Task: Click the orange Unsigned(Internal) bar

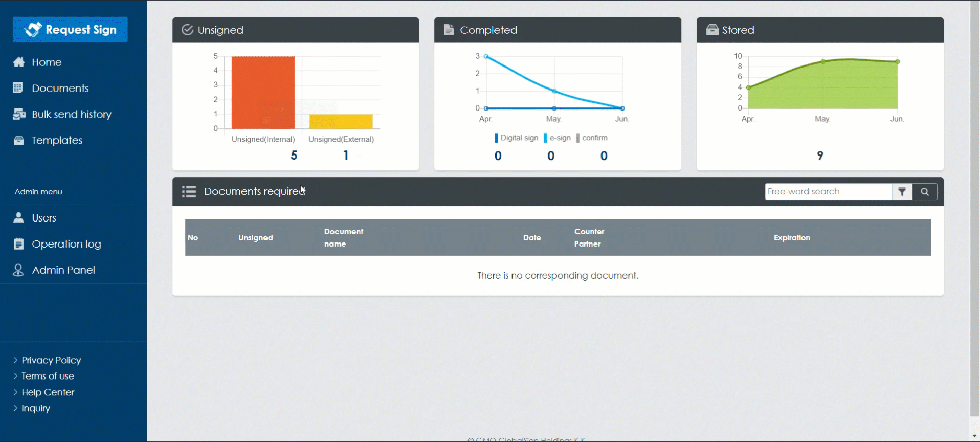Action: pyautogui.click(x=263, y=93)
